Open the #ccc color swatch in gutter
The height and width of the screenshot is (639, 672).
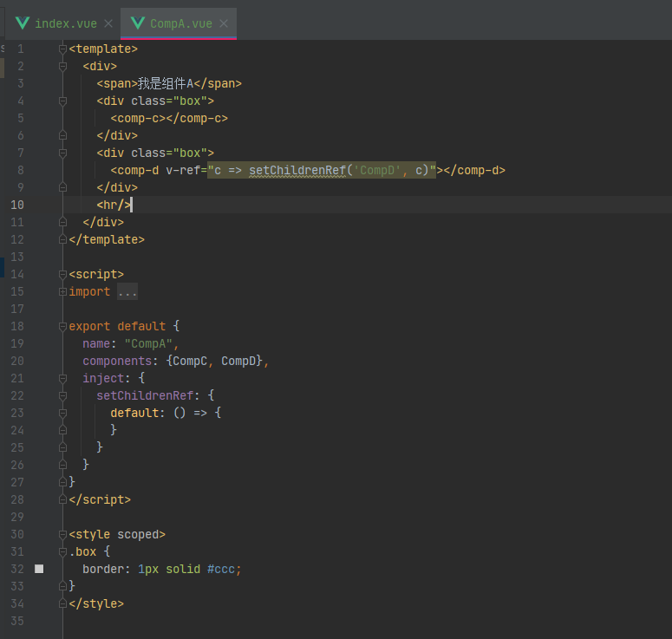pos(39,569)
